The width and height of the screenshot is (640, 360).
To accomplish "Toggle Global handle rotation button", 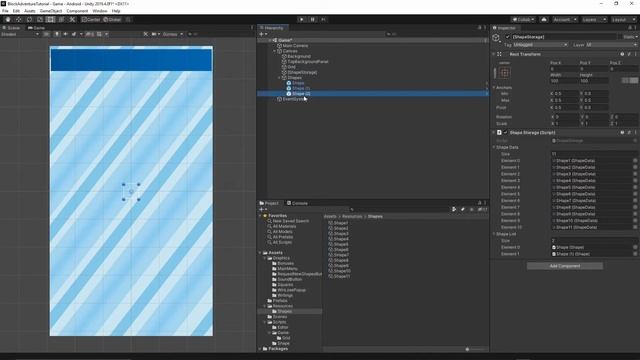I will [x=112, y=20].
